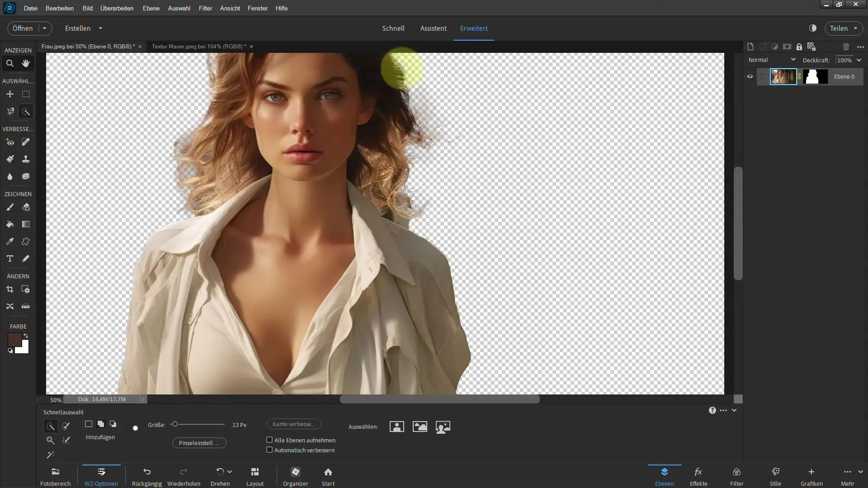The width and height of the screenshot is (868, 488).
Task: Open Layers panel options menu
Action: [861, 47]
